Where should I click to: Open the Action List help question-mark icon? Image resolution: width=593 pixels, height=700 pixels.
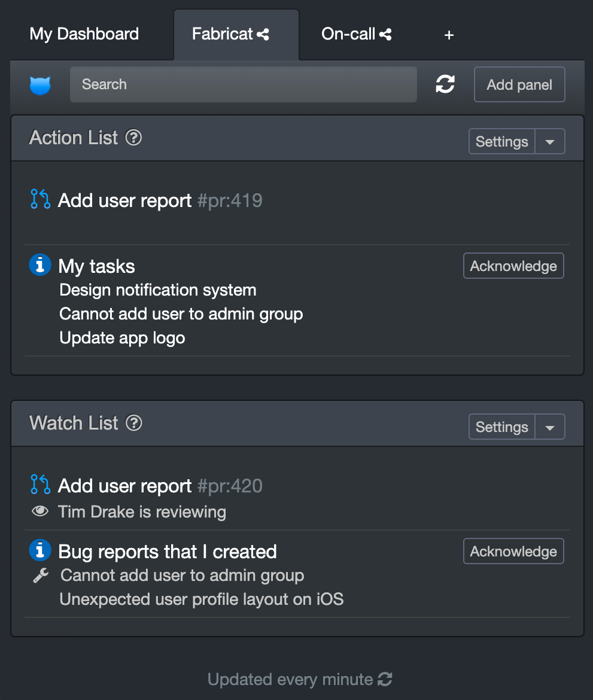tap(133, 138)
